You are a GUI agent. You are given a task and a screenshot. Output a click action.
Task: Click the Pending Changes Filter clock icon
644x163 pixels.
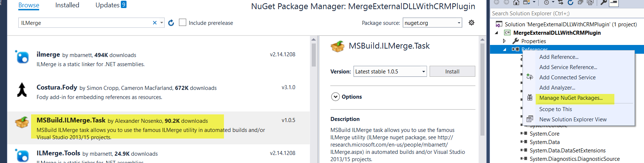546,2
